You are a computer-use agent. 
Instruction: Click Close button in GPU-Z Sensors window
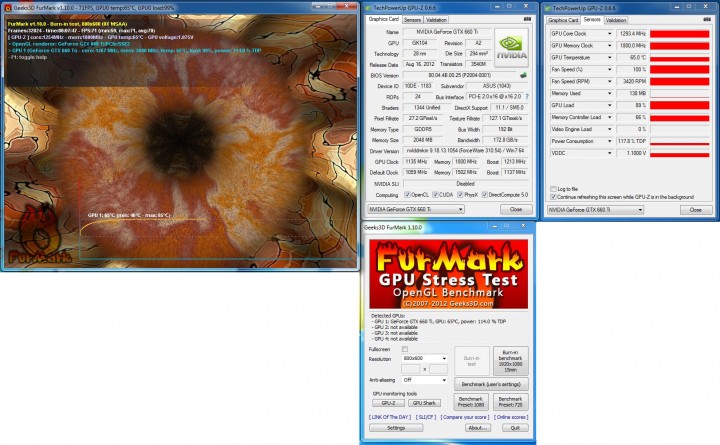tap(696, 210)
